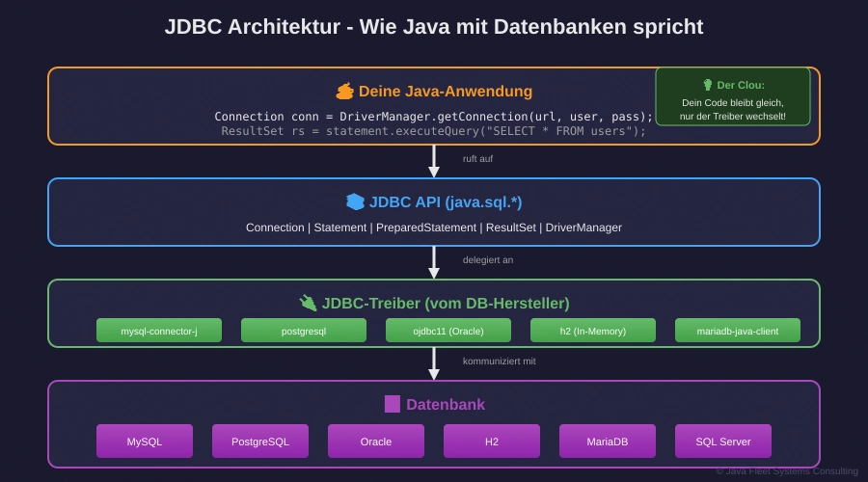The width and height of the screenshot is (868, 482).
Task: Select the mysql-connector-j driver button
Action: pos(159,331)
